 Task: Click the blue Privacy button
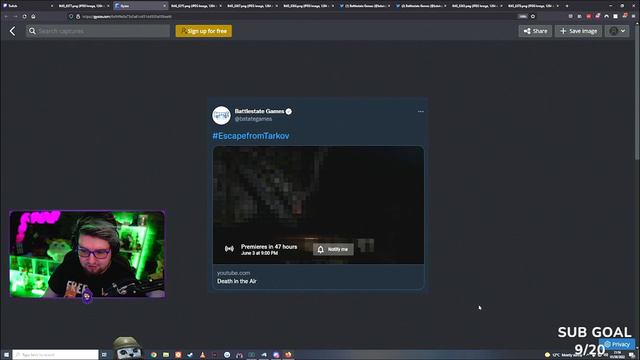point(617,344)
